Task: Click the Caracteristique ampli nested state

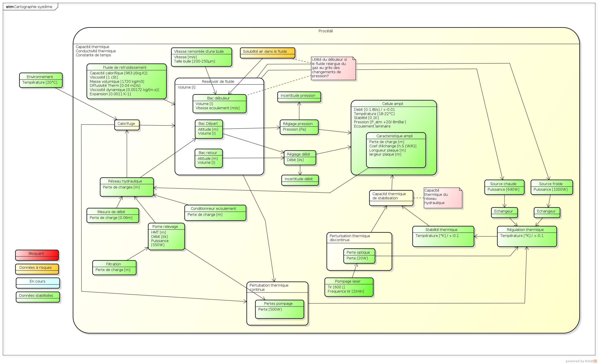Action: (x=396, y=150)
